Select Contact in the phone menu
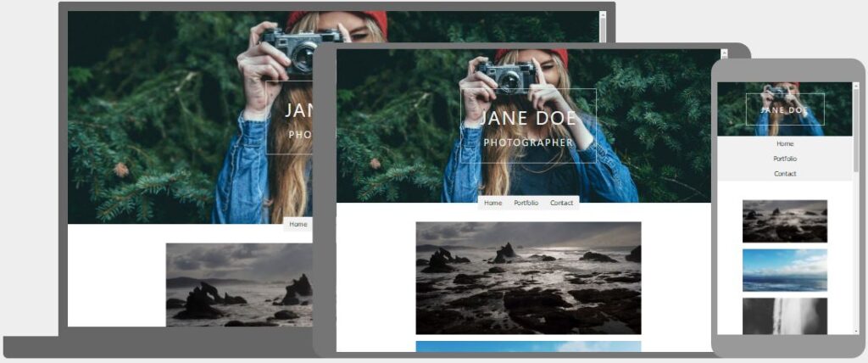 click(784, 174)
